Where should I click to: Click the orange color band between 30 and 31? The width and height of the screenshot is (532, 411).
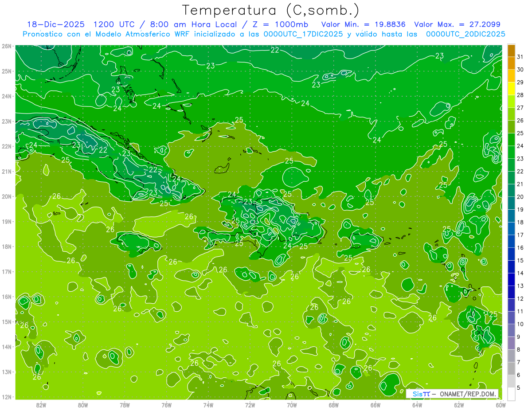click(x=511, y=63)
